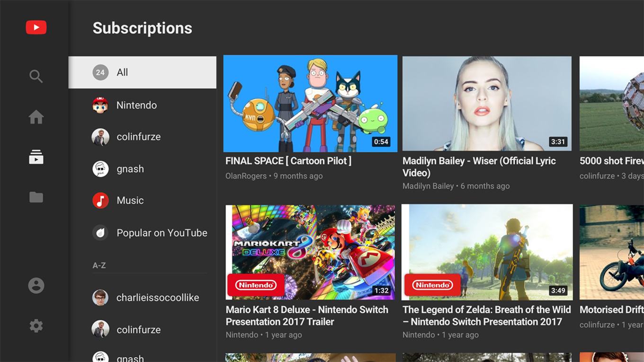Open Settings gear icon
The image size is (644, 362).
tap(36, 326)
